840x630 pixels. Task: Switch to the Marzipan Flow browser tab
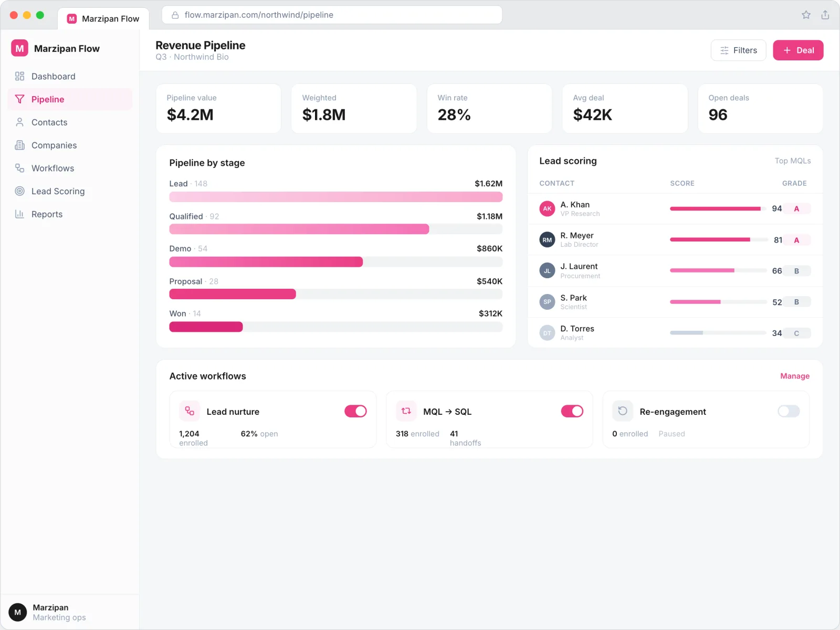[103, 19]
